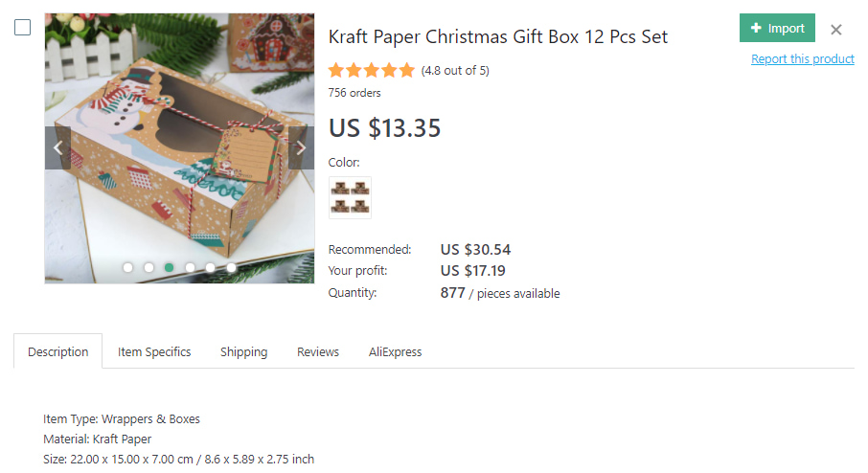Jump to the last carousel dot
The width and height of the screenshot is (868, 473).
click(x=231, y=268)
